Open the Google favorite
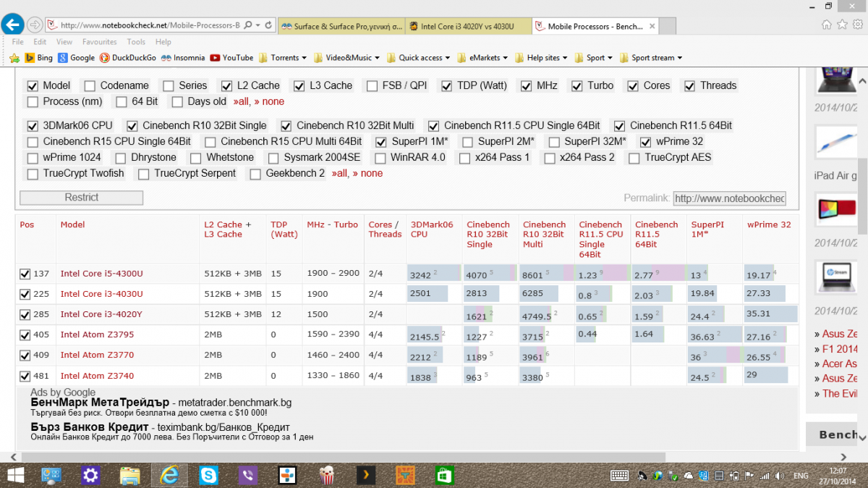Screen dimensions: 868x488 pyautogui.click(x=77, y=58)
